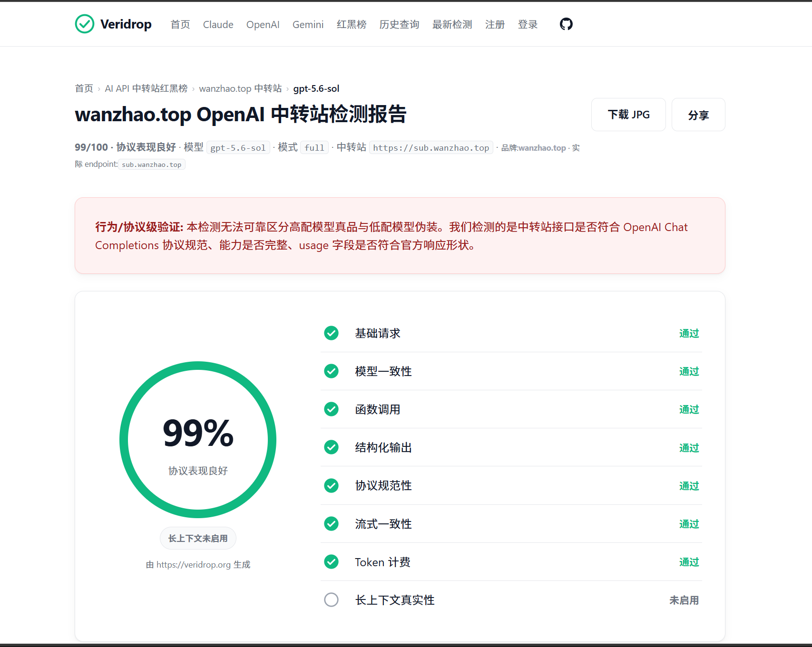Open 最新检测 in the navigation bar
Screen dimensions: 812x647
click(x=452, y=24)
